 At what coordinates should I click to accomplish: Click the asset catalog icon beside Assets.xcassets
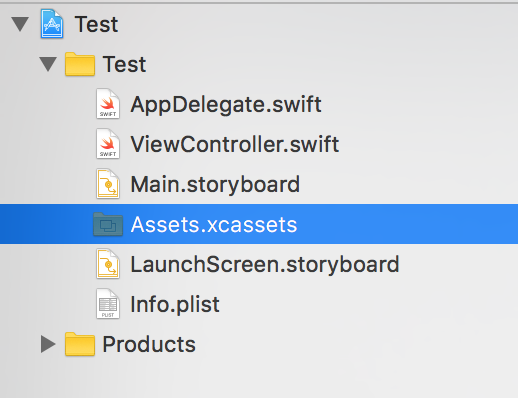[x=108, y=224]
